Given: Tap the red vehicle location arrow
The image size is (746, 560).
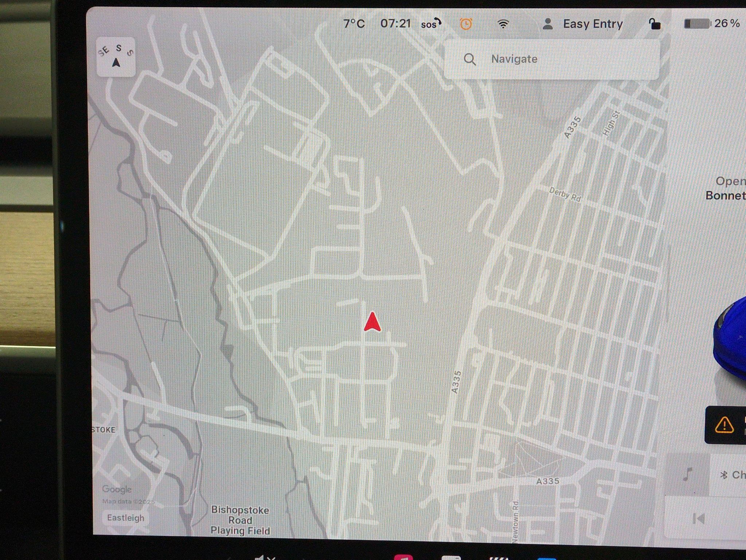Looking at the screenshot, I should 372,322.
